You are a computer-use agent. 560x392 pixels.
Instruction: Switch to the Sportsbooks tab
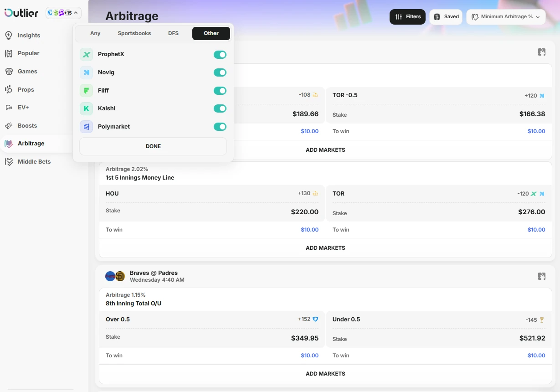134,33
